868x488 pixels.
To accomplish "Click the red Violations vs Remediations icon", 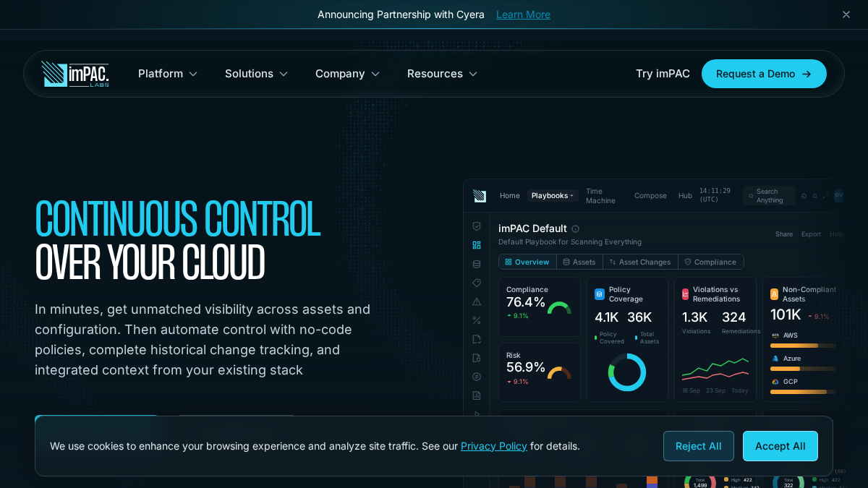I will (685, 294).
